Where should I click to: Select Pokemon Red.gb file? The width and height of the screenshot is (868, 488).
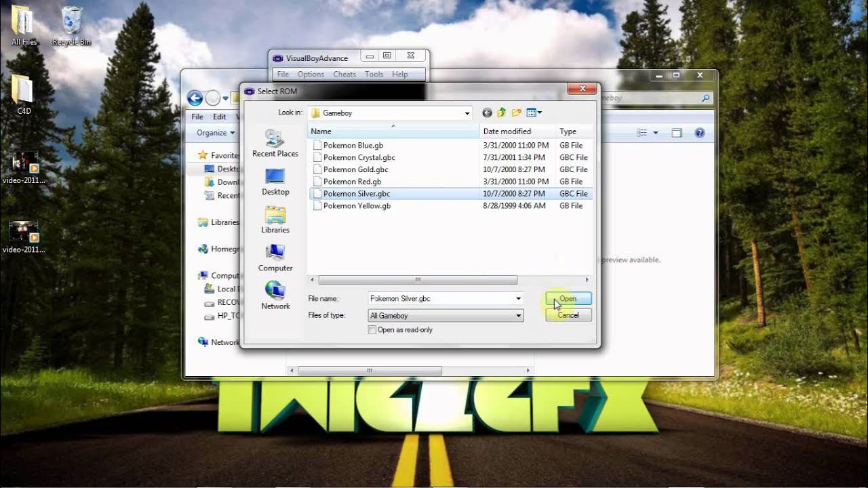coord(352,182)
